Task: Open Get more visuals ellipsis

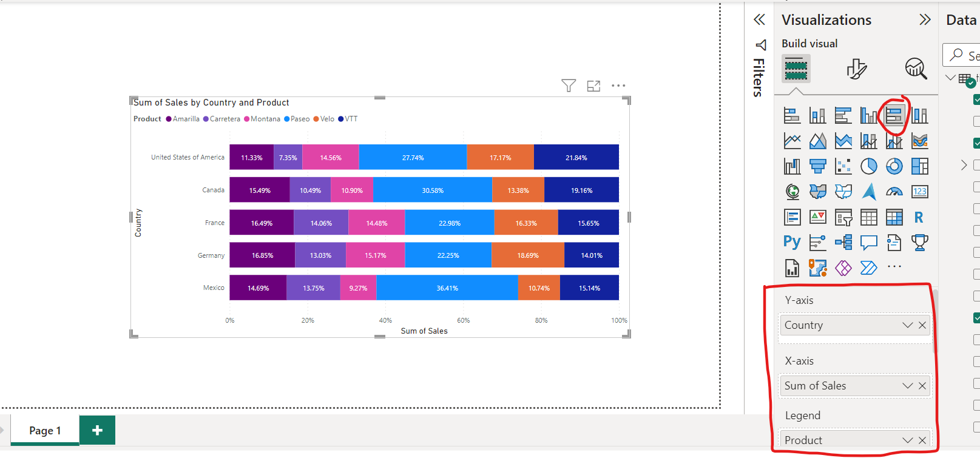Action: click(x=894, y=266)
